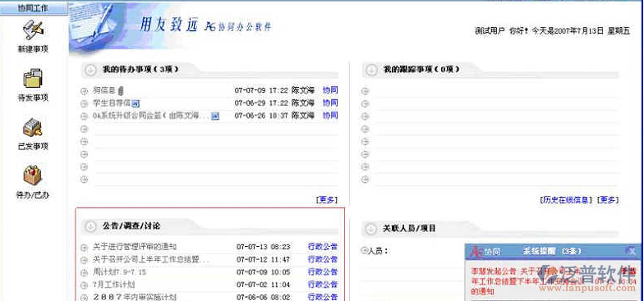
Task: Close the 系统提醒 popup
Action: pos(632,251)
